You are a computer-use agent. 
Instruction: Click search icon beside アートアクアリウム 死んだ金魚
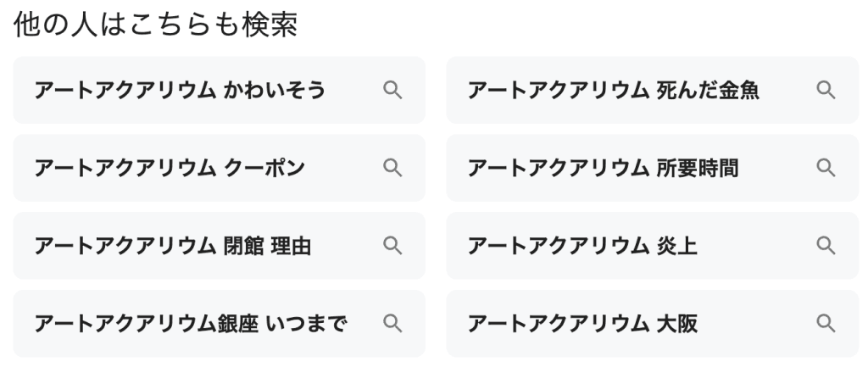coord(826,90)
